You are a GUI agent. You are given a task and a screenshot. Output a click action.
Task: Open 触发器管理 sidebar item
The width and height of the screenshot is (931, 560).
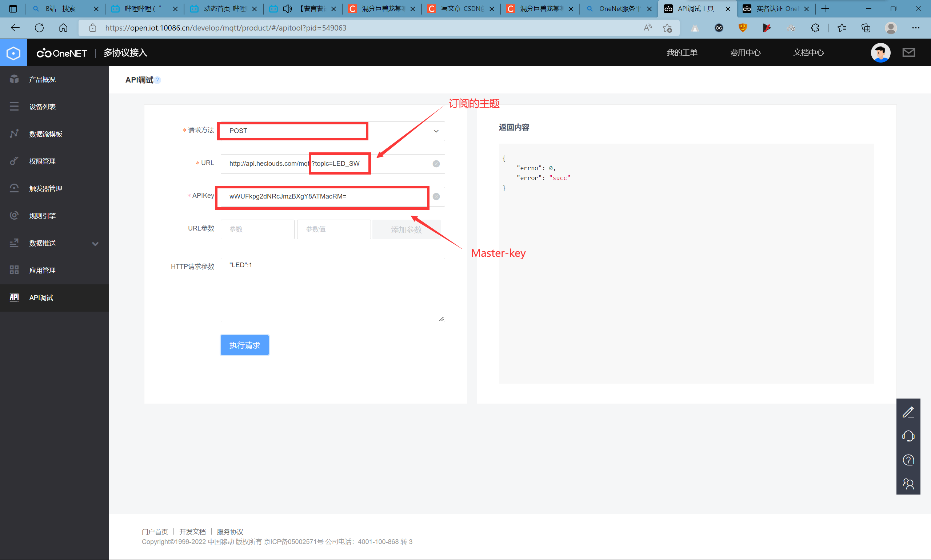click(x=46, y=189)
